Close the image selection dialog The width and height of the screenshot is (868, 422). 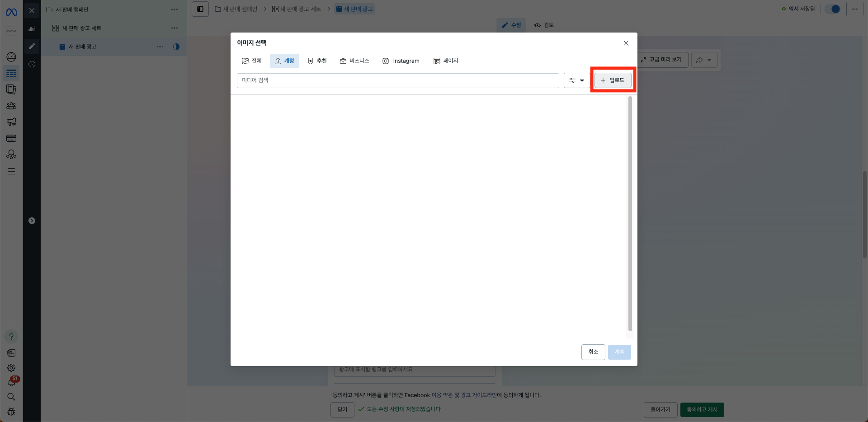click(626, 43)
